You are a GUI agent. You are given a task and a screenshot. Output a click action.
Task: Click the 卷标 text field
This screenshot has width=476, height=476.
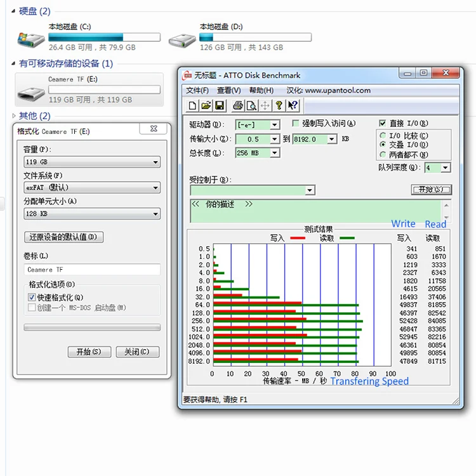[x=91, y=269]
